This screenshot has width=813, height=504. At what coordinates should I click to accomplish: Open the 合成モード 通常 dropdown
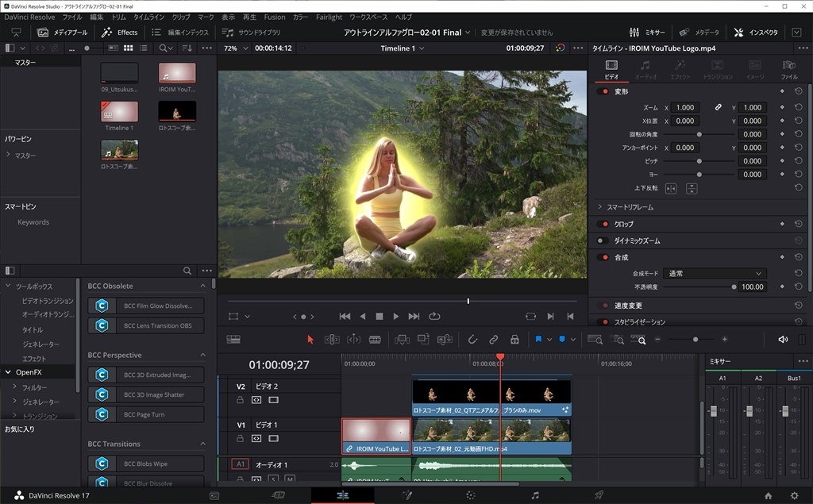pyautogui.click(x=714, y=273)
